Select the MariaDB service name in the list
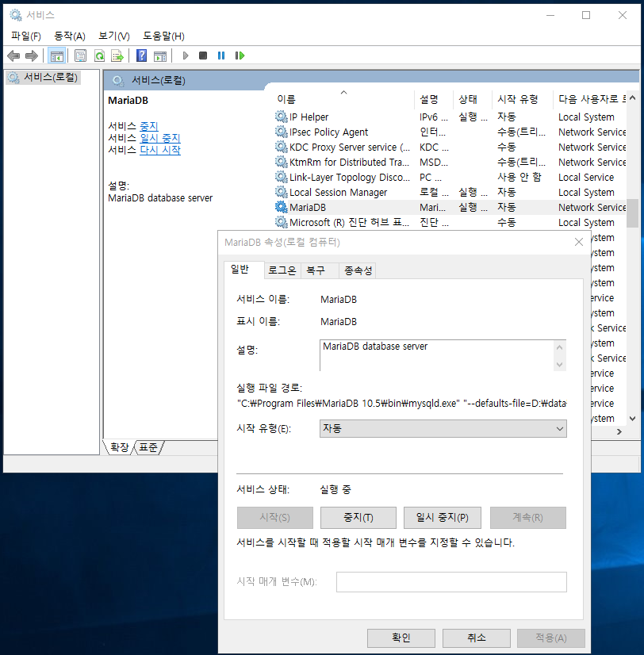Screen dimensions: 644x655 coord(308,207)
